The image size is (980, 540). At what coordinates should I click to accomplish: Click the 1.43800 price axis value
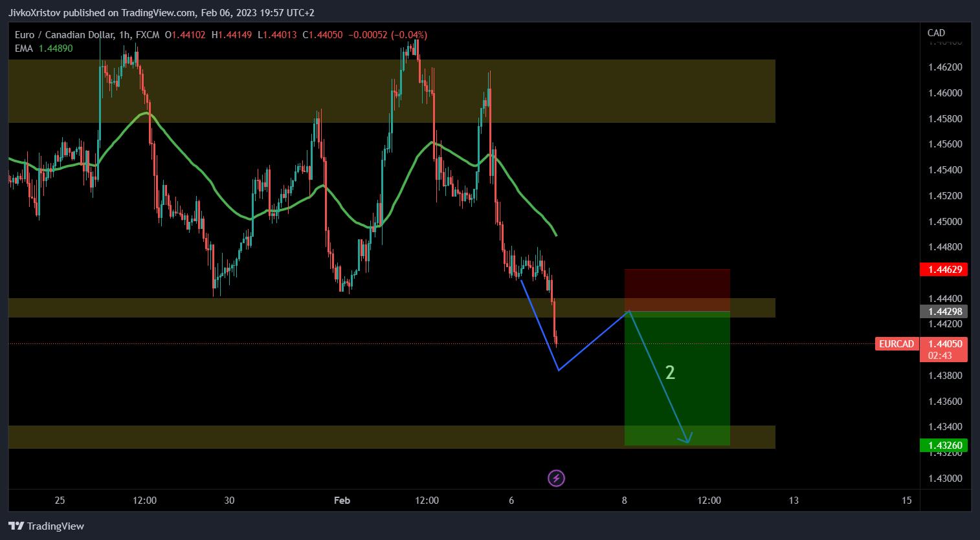pyautogui.click(x=945, y=376)
